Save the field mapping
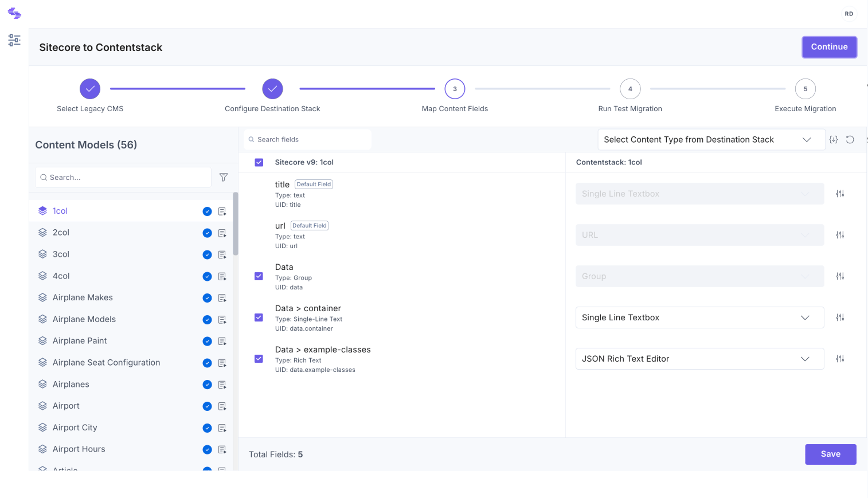This screenshot has width=868, height=498. pos(830,454)
